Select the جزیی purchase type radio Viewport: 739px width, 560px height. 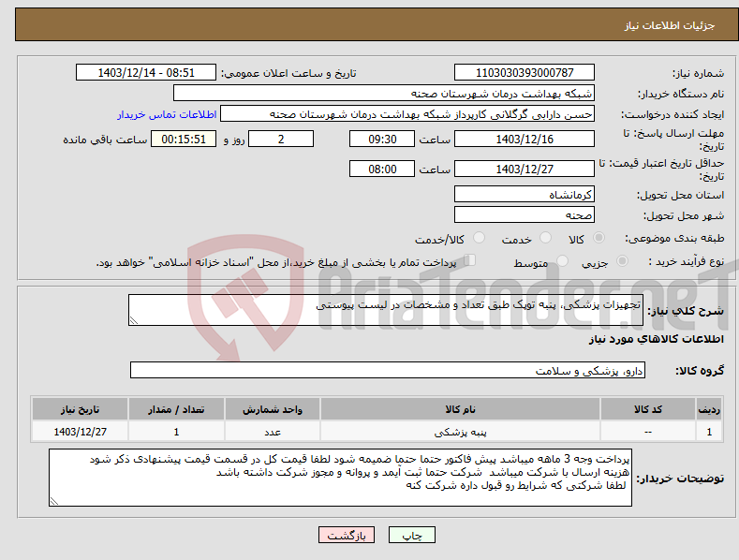coord(622,261)
